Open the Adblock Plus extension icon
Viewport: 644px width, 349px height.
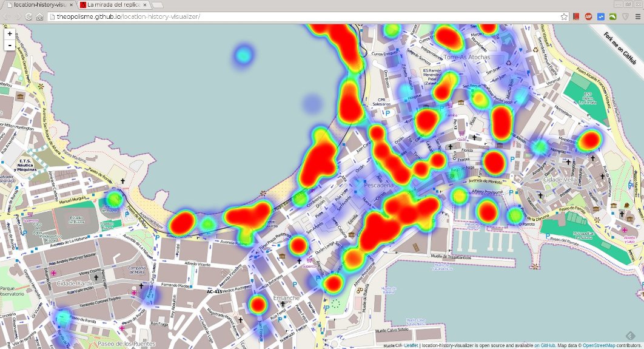pos(589,16)
